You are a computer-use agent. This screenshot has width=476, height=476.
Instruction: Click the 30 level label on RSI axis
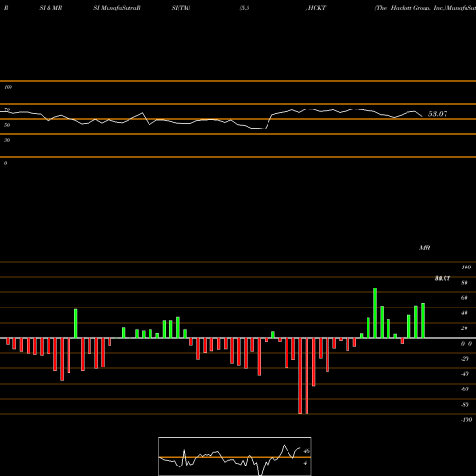[x=7, y=140]
